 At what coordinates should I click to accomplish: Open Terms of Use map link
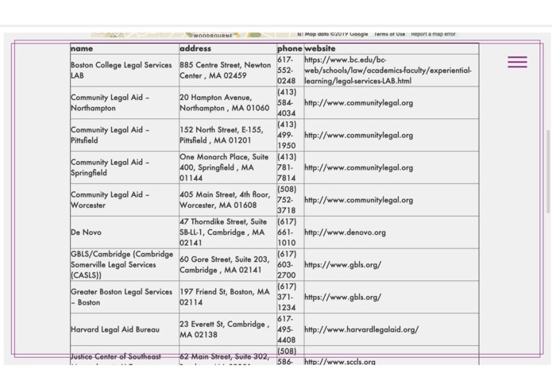click(389, 34)
